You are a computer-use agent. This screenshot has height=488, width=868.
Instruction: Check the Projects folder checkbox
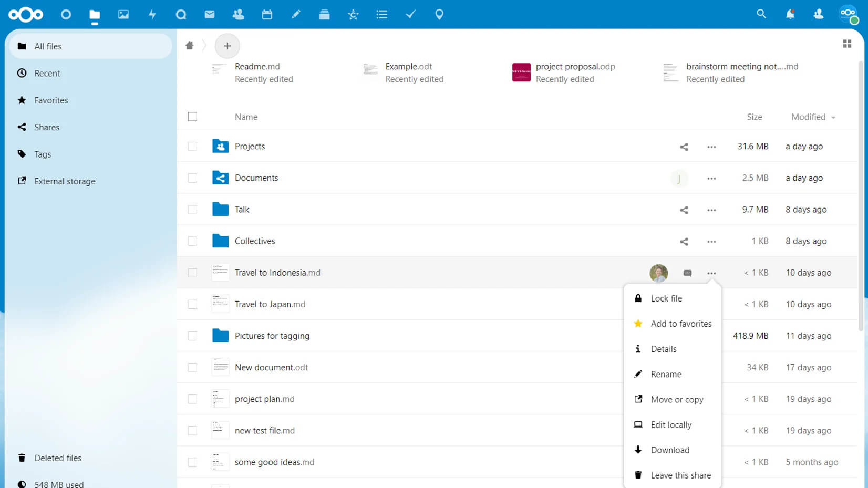tap(192, 147)
